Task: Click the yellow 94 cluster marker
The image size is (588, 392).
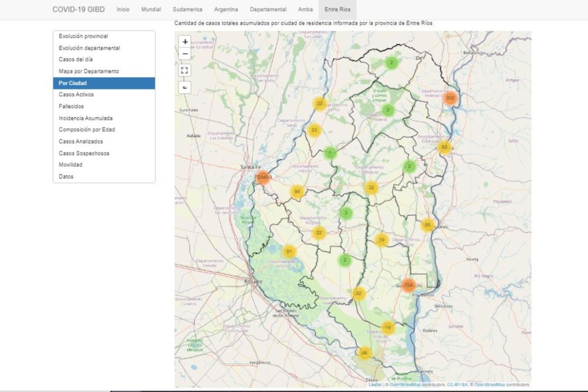Action: (x=297, y=192)
